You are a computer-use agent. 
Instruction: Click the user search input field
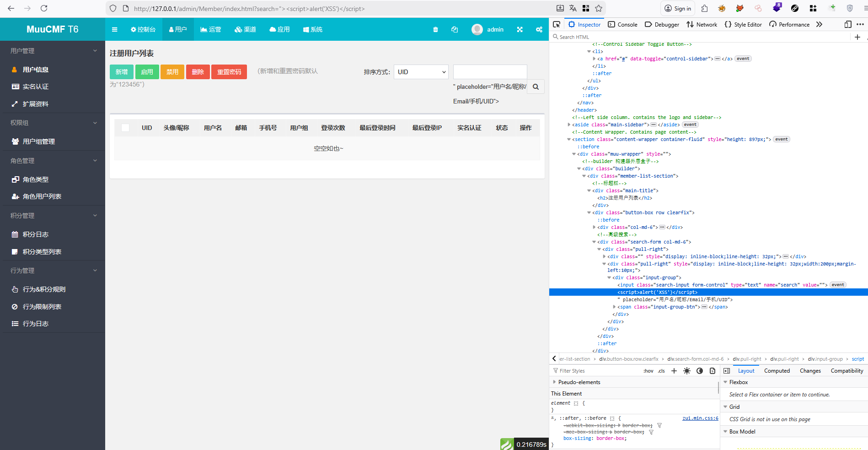[x=490, y=72]
